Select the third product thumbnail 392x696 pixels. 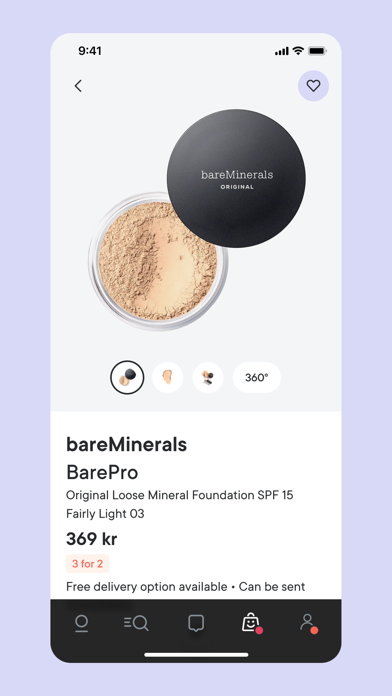pyautogui.click(x=208, y=377)
